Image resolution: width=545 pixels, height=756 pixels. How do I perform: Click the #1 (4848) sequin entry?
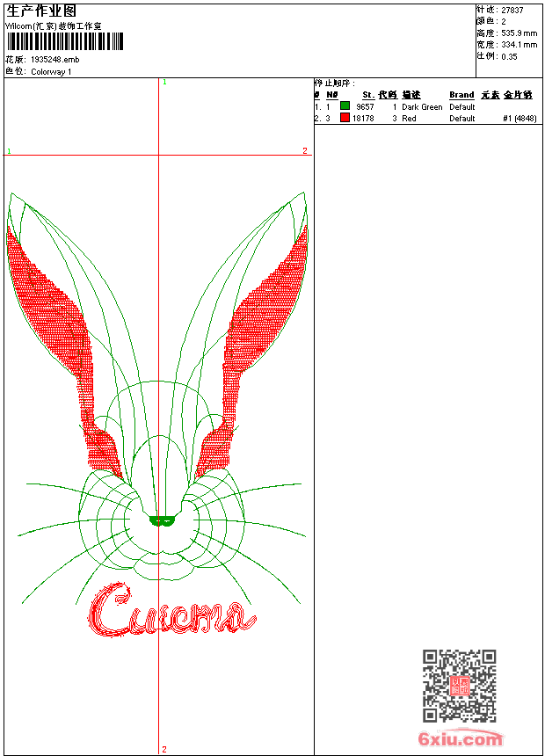coord(520,119)
